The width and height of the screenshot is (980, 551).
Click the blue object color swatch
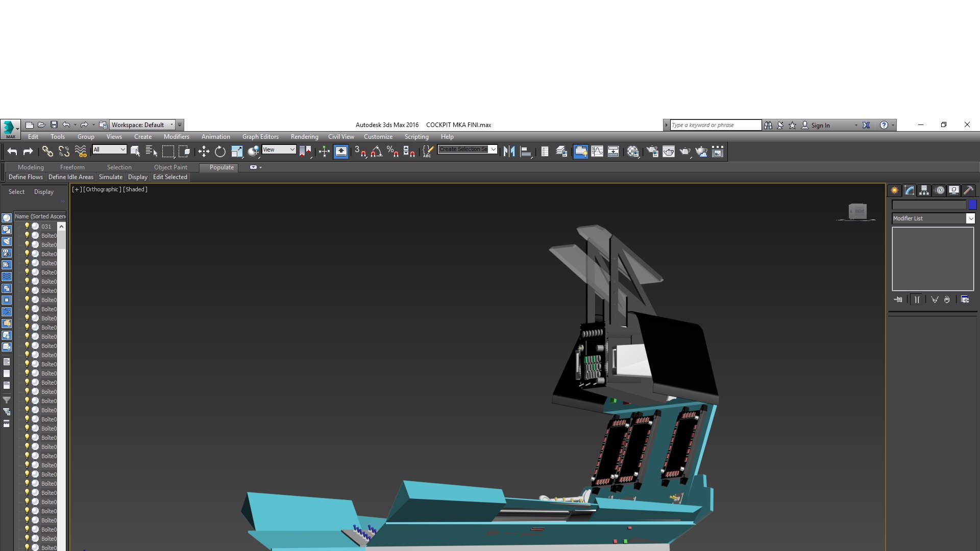pos(972,205)
